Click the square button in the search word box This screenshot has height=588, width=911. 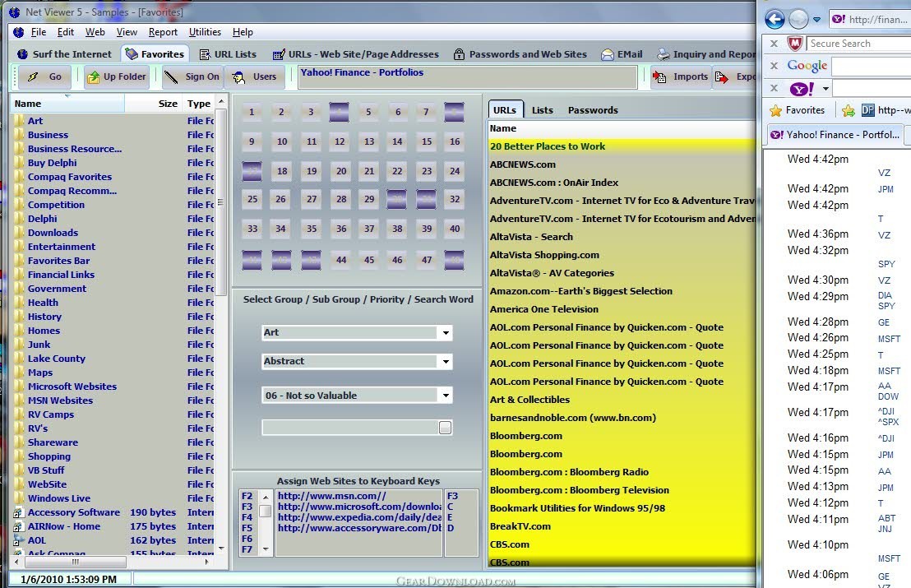coord(445,428)
